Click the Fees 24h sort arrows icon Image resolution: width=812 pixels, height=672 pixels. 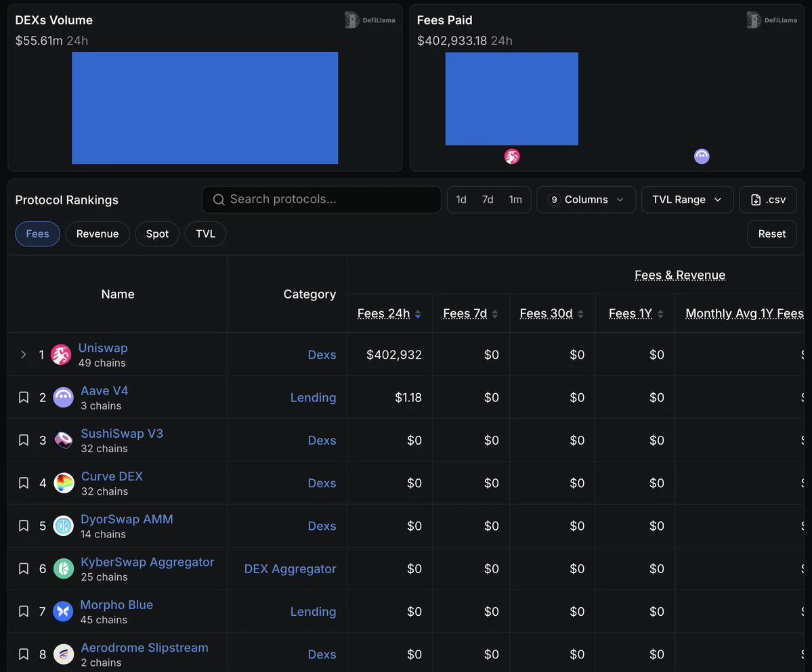click(x=417, y=314)
